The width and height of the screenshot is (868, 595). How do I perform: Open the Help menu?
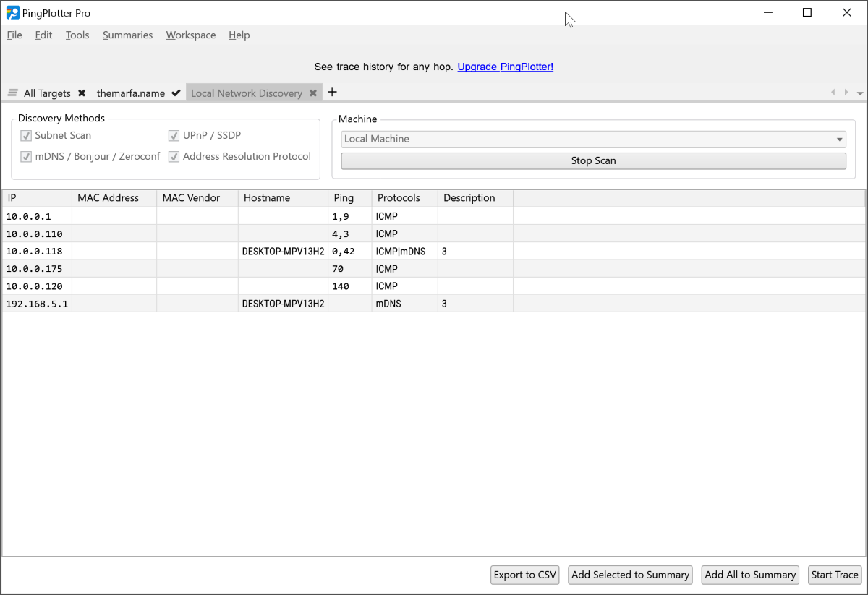coord(239,35)
